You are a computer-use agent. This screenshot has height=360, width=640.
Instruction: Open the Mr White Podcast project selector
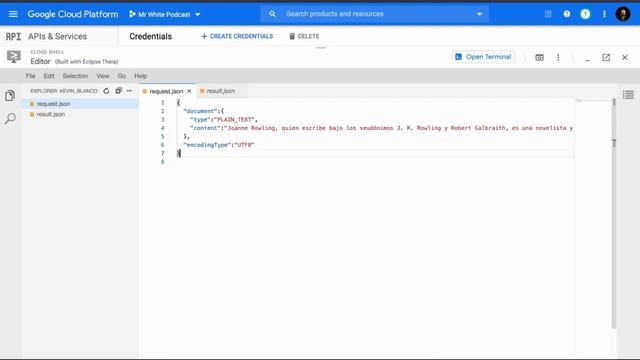(164, 14)
